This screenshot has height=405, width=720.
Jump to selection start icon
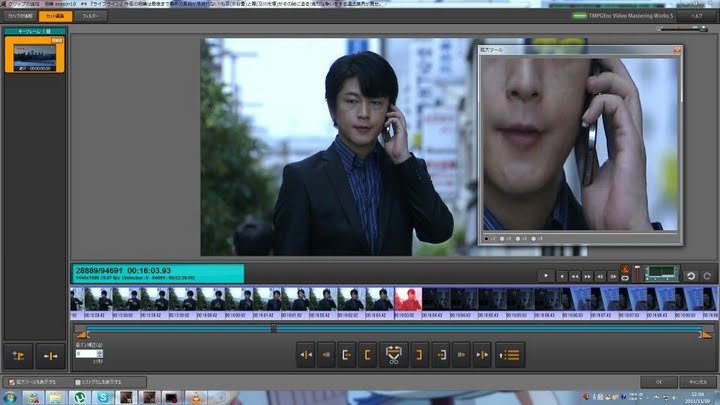pyautogui.click(x=347, y=355)
